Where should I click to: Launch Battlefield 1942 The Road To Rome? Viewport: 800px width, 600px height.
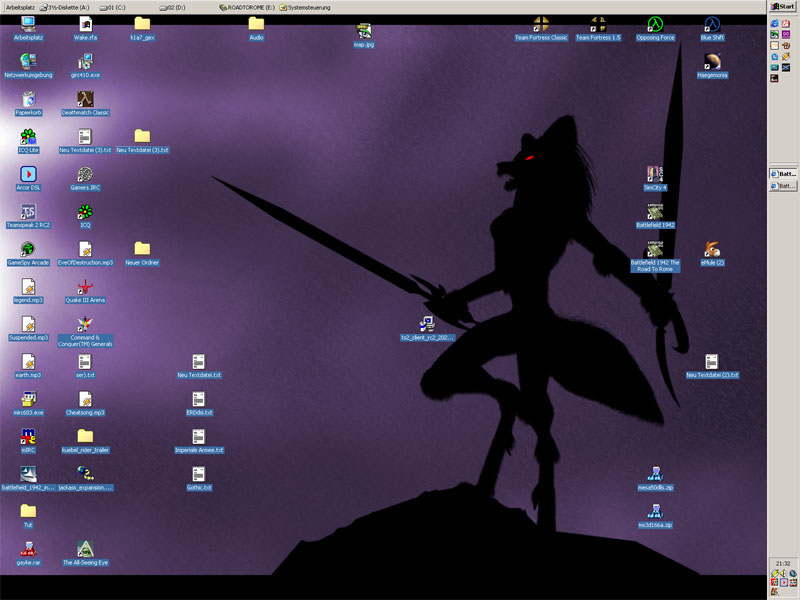tap(655, 257)
